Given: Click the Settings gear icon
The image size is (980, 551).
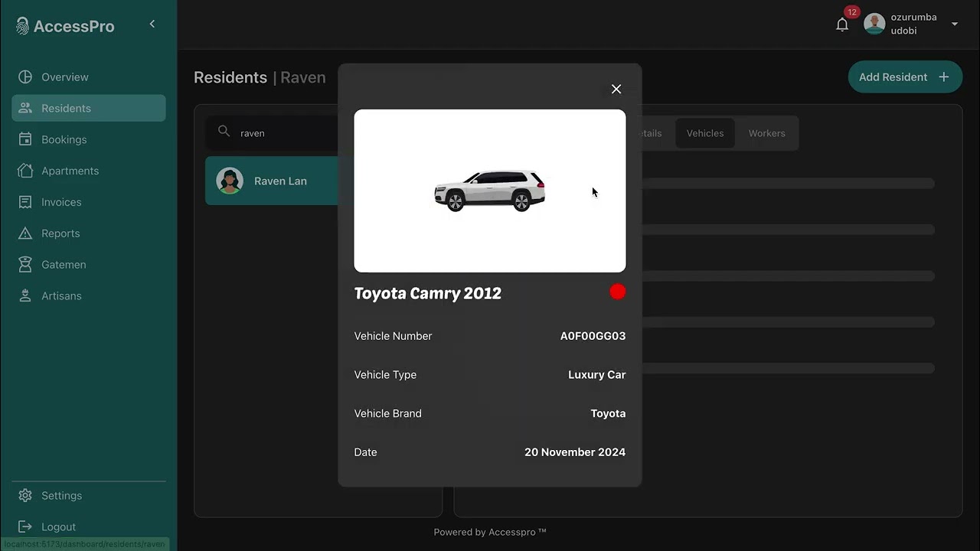Looking at the screenshot, I should tap(25, 495).
